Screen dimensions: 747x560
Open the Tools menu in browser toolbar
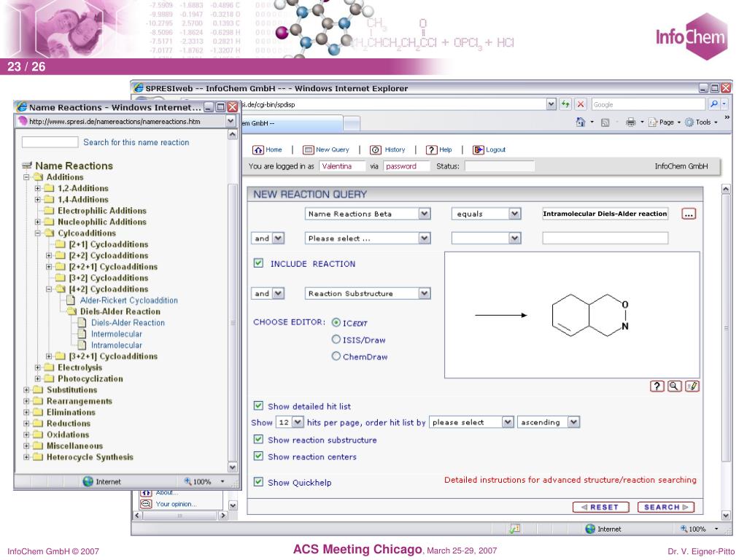click(x=701, y=122)
